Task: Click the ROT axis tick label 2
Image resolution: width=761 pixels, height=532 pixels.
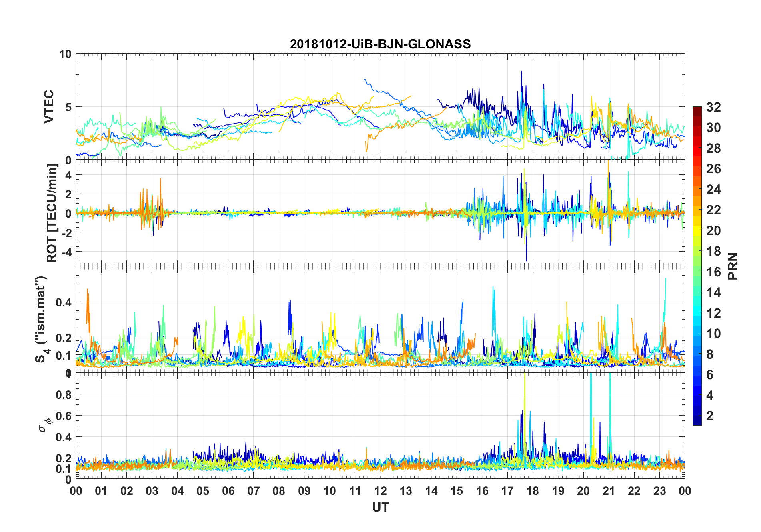Action: pyautogui.click(x=68, y=194)
